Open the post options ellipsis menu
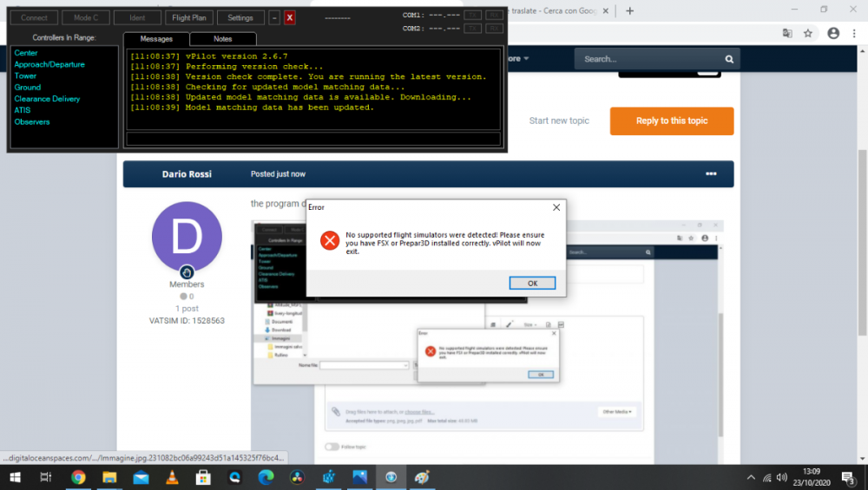The height and width of the screenshot is (490, 868). point(711,174)
